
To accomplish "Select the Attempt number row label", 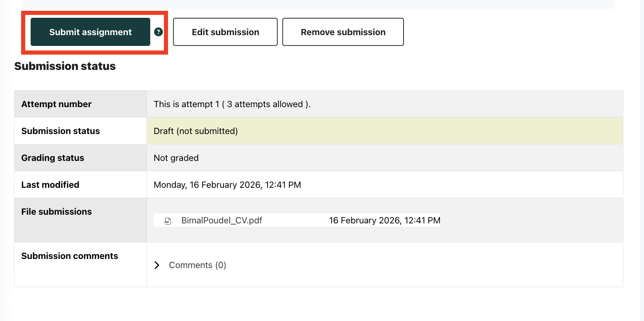I will point(56,104).
